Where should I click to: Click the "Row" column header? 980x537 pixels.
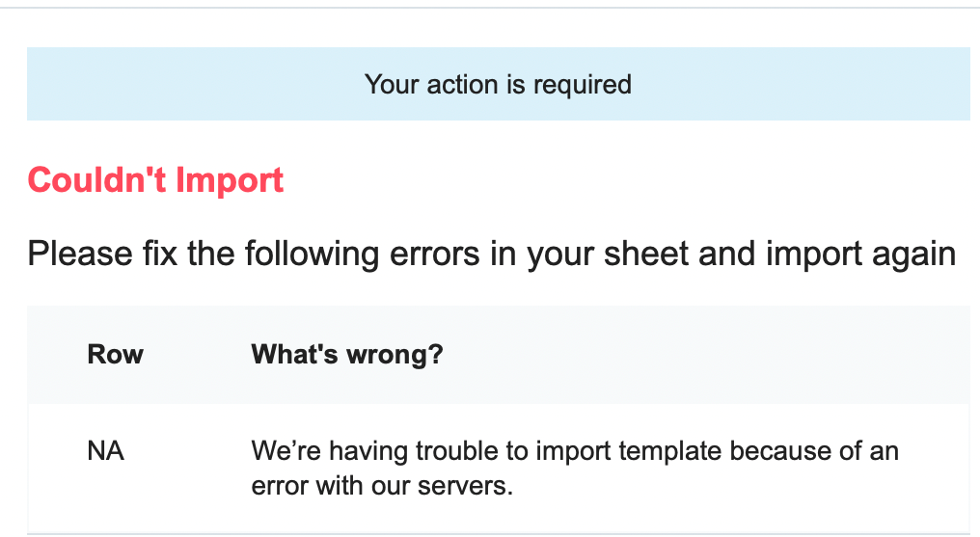(115, 354)
